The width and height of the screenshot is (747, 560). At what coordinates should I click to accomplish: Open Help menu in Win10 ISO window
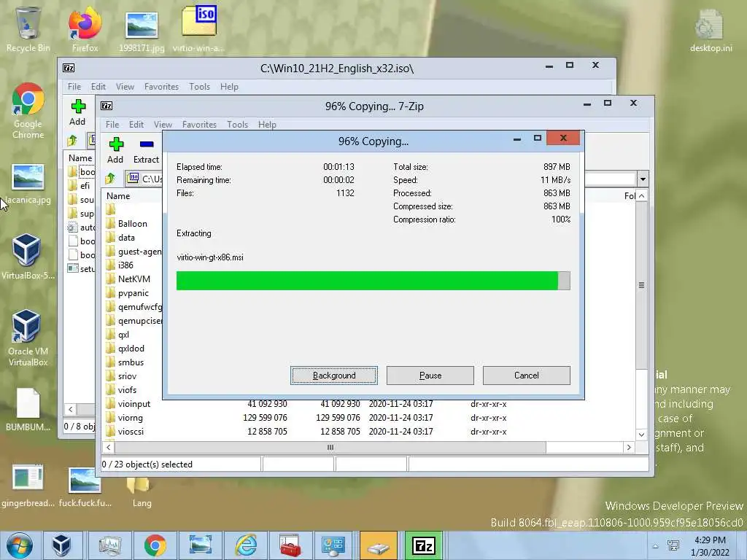[229, 87]
